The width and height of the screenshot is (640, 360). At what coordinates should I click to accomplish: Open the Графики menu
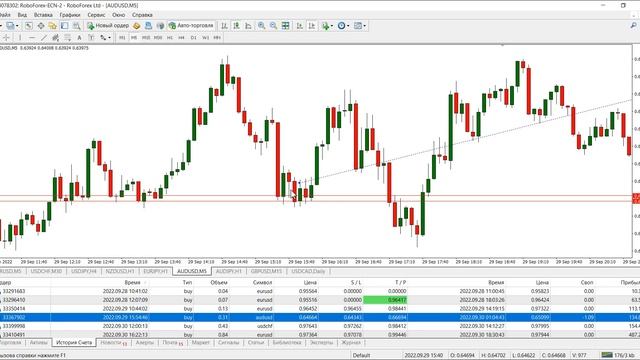[70, 15]
